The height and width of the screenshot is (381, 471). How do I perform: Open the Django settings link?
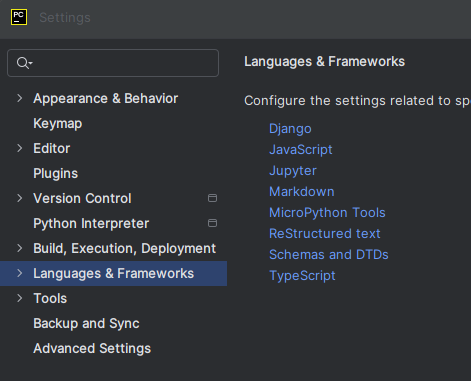tap(290, 129)
